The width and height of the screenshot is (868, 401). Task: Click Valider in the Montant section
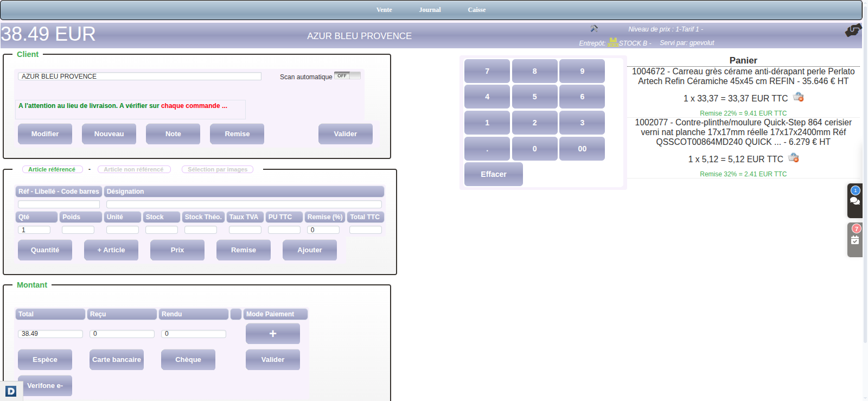[x=273, y=360]
